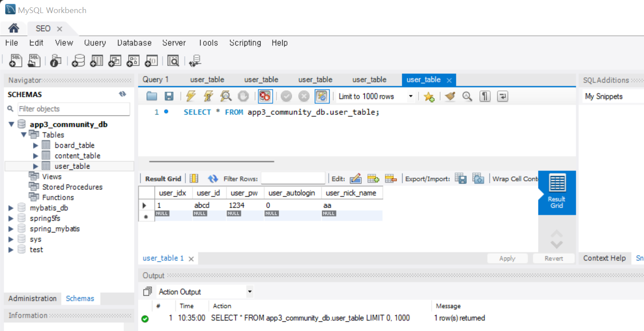This screenshot has height=331, width=644.
Task: Expand the board_table node
Action: [36, 145]
